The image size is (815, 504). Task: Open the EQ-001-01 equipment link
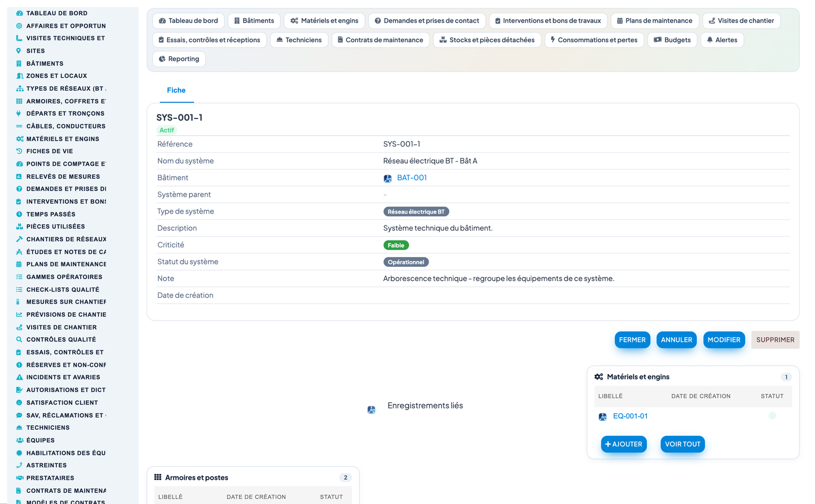[x=631, y=416]
